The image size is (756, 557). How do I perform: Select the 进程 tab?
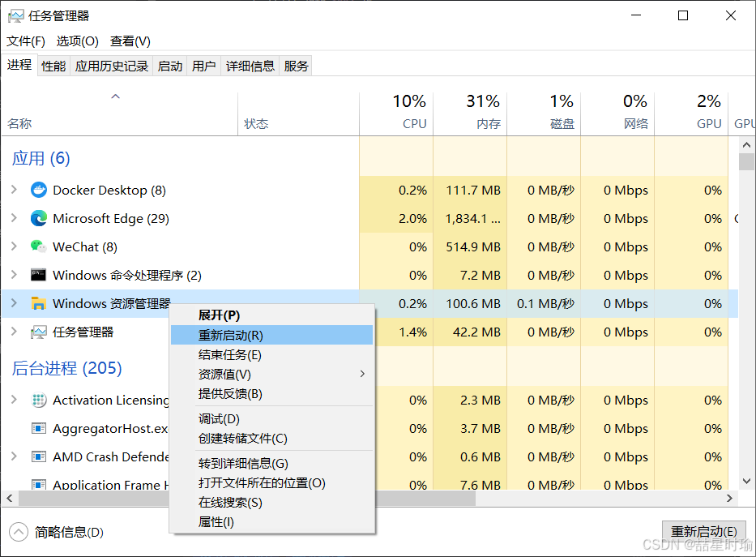(19, 65)
